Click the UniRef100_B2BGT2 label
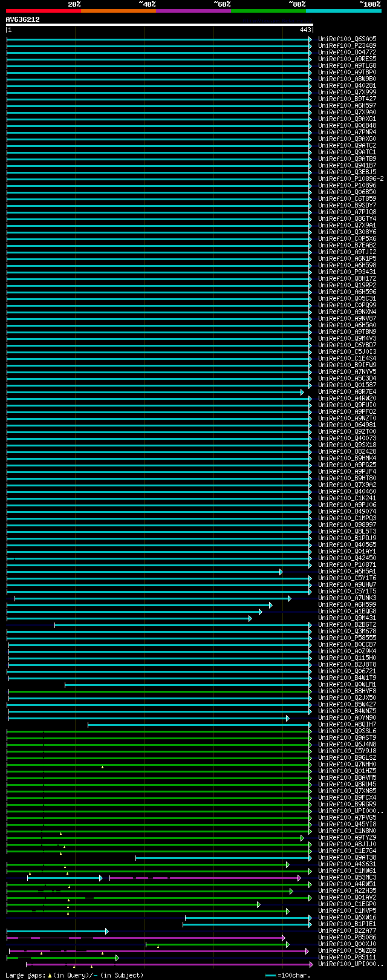Viewport: 387px width, 980px height. 347,625
